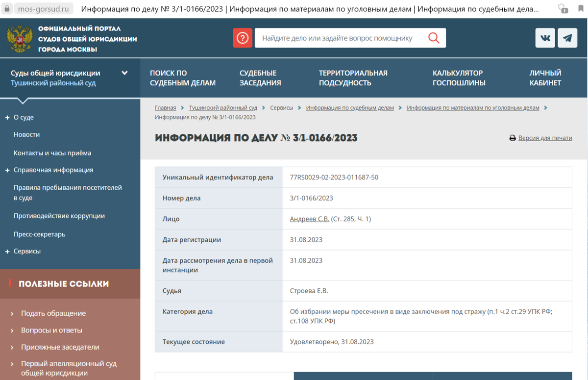Open Калькулятор госпошлины menu item
The width and height of the screenshot is (588, 380).
pyautogui.click(x=459, y=77)
